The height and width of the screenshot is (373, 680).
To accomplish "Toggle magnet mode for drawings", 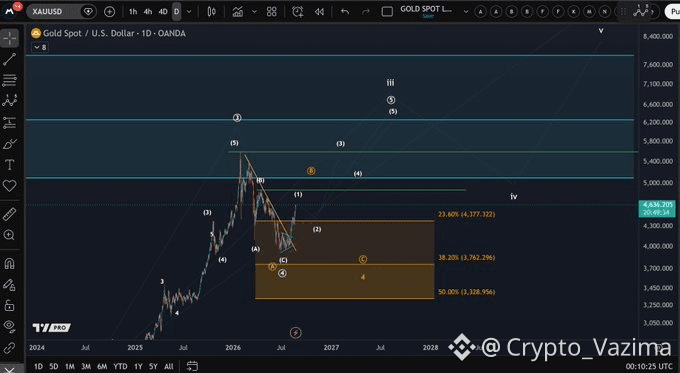I will [x=10, y=263].
